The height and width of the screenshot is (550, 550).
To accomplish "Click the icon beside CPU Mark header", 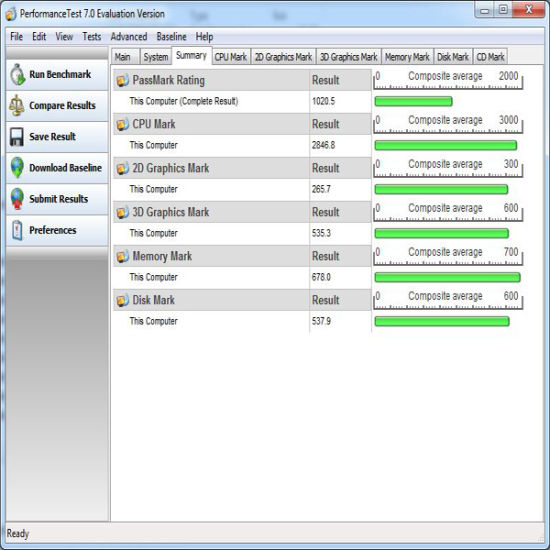I will pos(122,125).
